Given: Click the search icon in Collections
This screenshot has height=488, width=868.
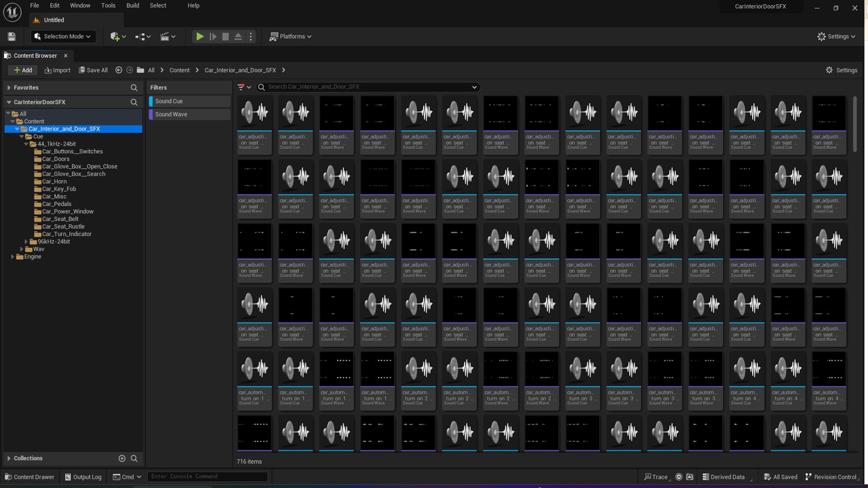Looking at the screenshot, I should [x=134, y=458].
